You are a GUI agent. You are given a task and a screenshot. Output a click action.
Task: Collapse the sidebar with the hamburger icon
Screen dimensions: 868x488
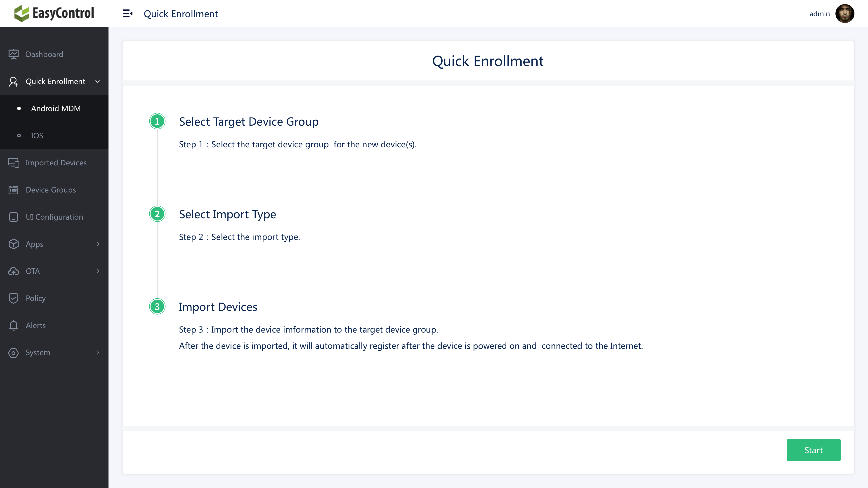[127, 14]
